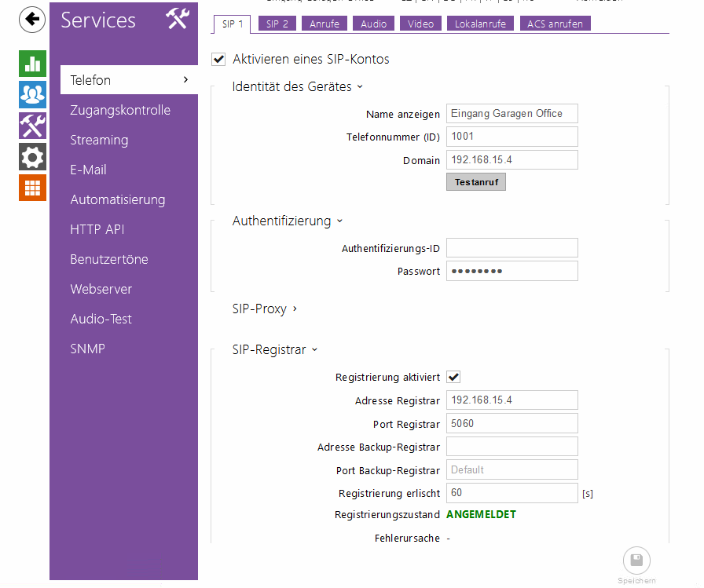Open the green Status chart icon
Image resolution: width=704 pixels, height=588 pixels.
[x=32, y=64]
